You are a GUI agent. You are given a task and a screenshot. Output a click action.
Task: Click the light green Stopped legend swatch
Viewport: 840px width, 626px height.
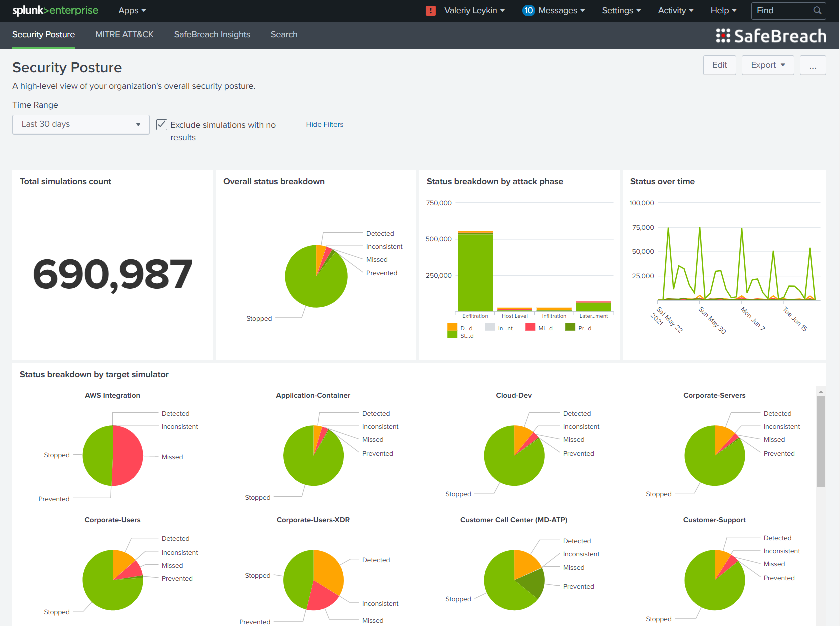click(452, 335)
